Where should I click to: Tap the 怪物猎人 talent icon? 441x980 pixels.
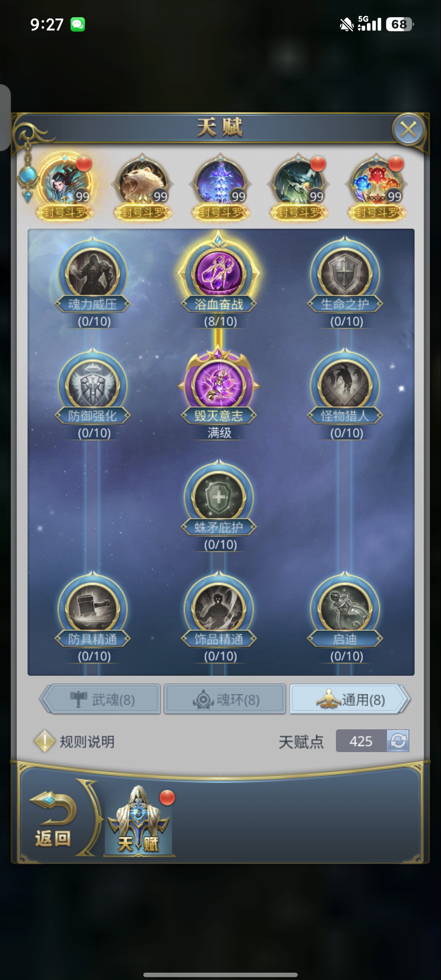pos(345,385)
